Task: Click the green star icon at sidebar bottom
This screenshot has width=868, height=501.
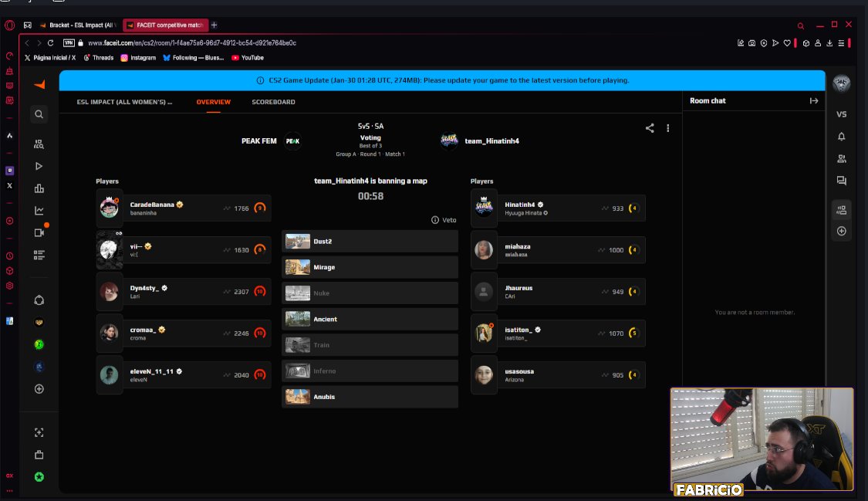Action: coord(39,476)
